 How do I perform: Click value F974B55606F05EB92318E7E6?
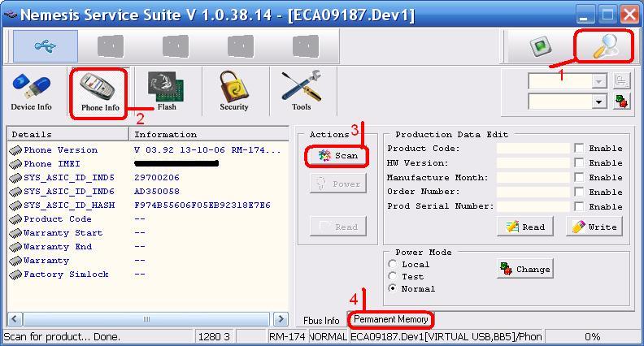[202, 205]
